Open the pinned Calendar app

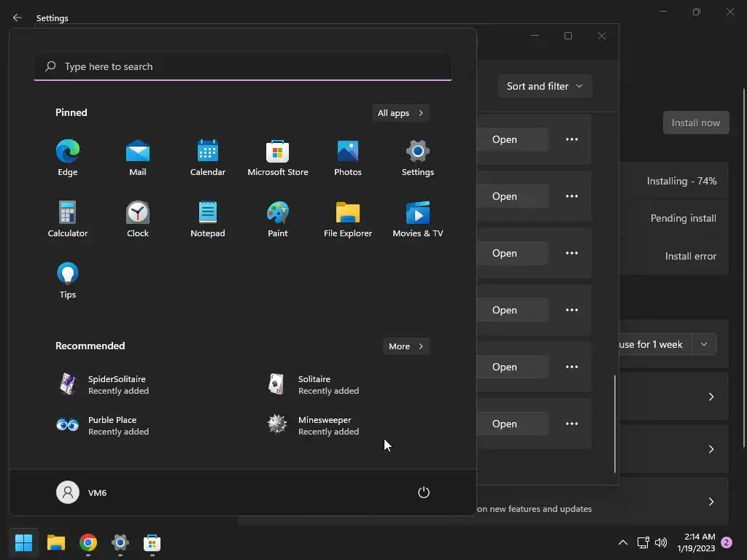(208, 158)
